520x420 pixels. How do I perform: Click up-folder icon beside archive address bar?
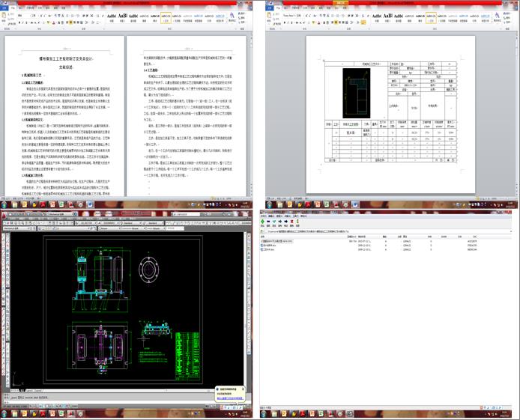point(262,231)
